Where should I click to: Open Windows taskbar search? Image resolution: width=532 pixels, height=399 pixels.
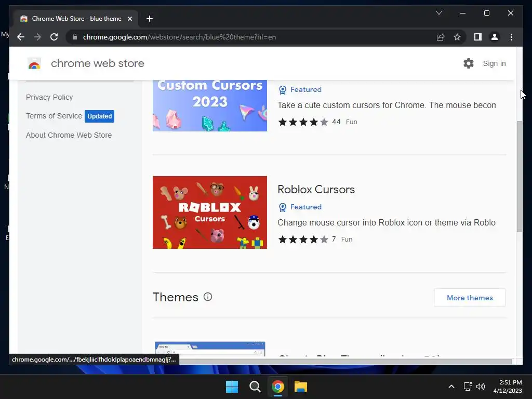(x=255, y=387)
